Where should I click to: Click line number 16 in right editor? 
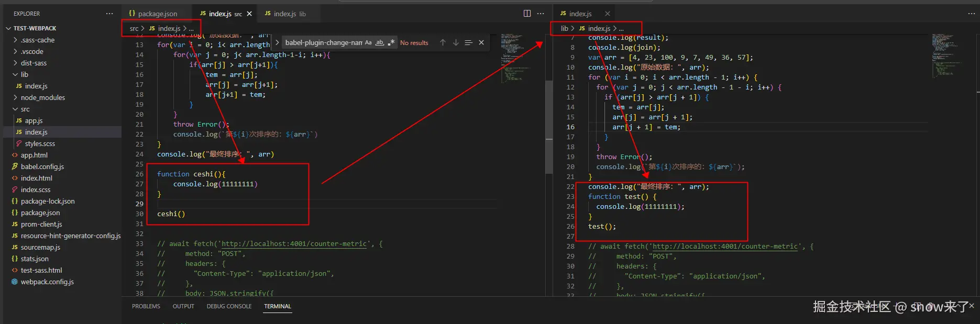[x=570, y=127]
